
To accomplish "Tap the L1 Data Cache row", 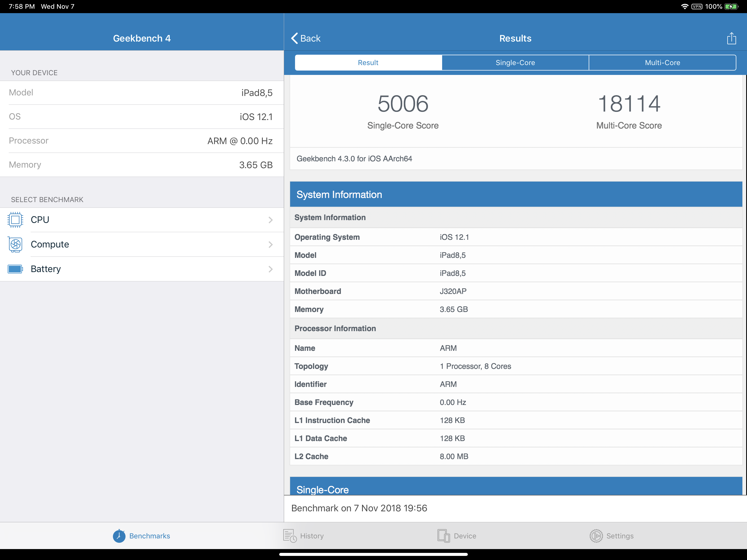I will (516, 438).
